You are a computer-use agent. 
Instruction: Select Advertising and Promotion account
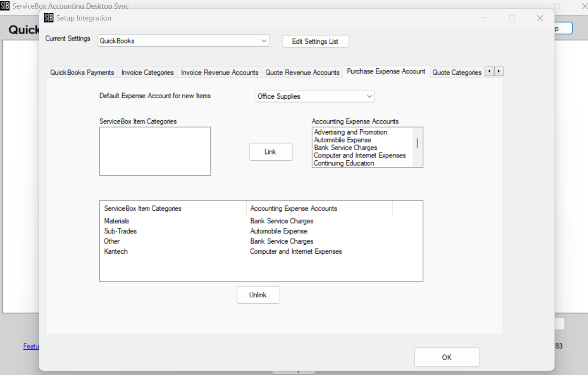[x=351, y=132]
